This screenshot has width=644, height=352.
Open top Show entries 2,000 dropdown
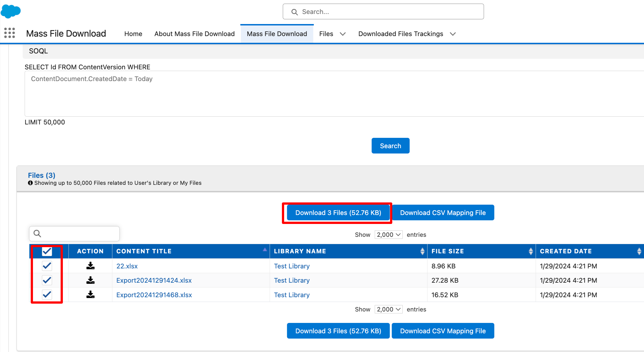click(388, 235)
